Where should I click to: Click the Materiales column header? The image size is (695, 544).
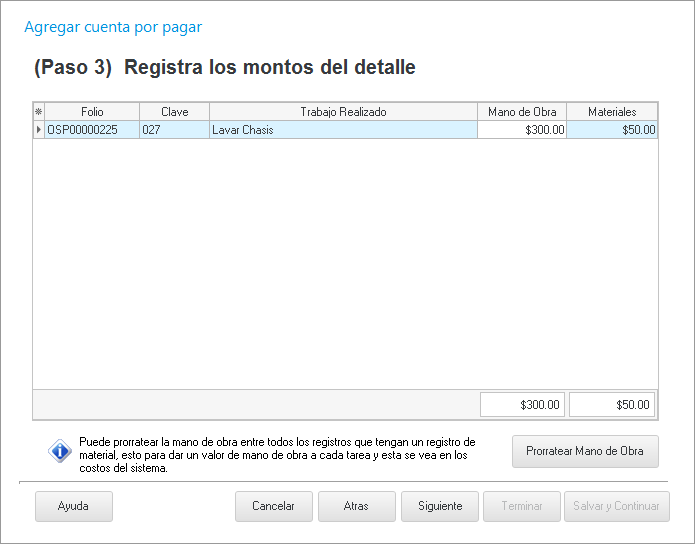coord(612,112)
